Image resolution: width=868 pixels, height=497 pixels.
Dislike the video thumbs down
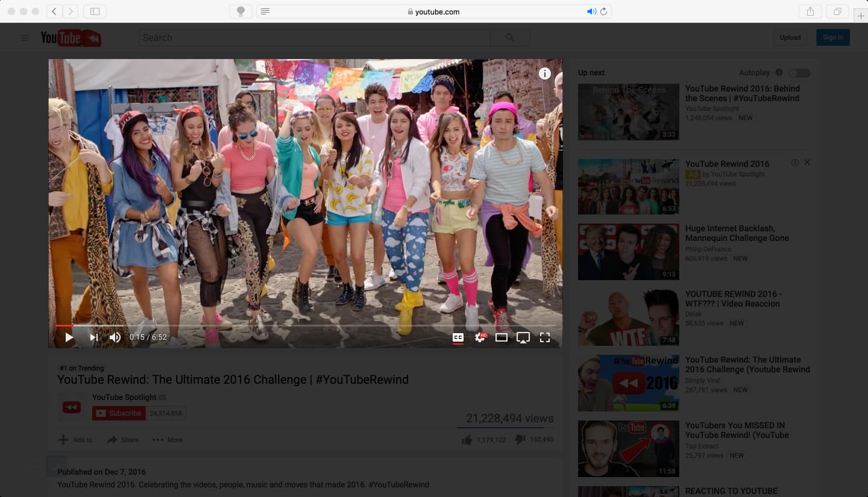tap(520, 440)
